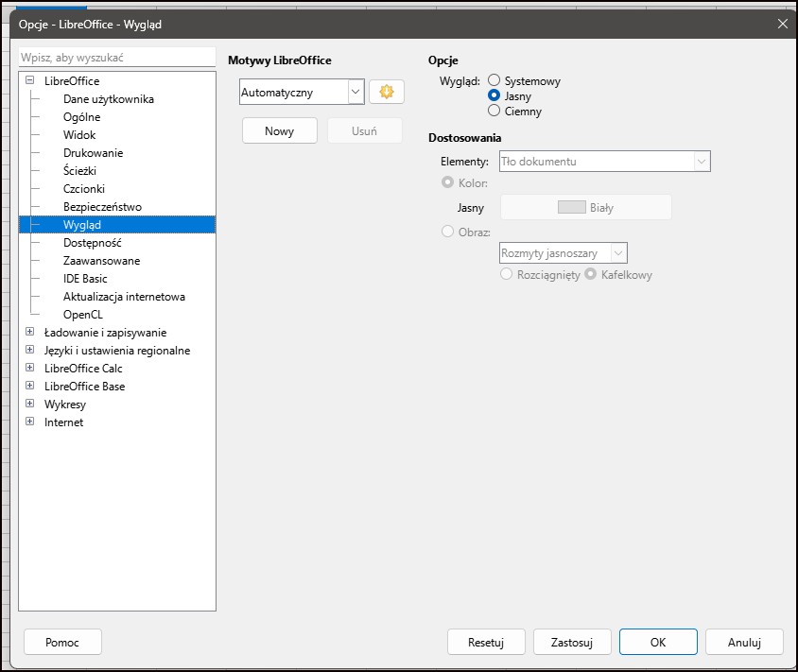The image size is (798, 672).
Task: Go to the Ścieżki settings page
Action: click(x=79, y=171)
